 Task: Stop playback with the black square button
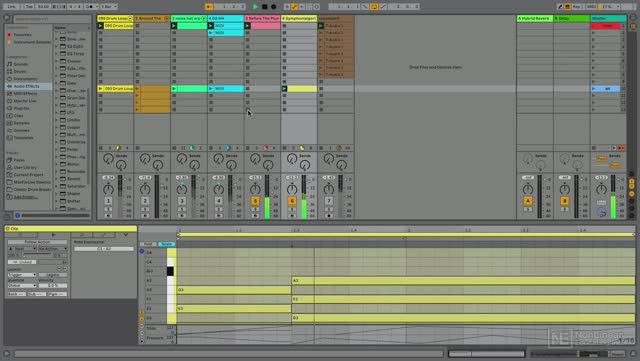pyautogui.click(x=264, y=7)
